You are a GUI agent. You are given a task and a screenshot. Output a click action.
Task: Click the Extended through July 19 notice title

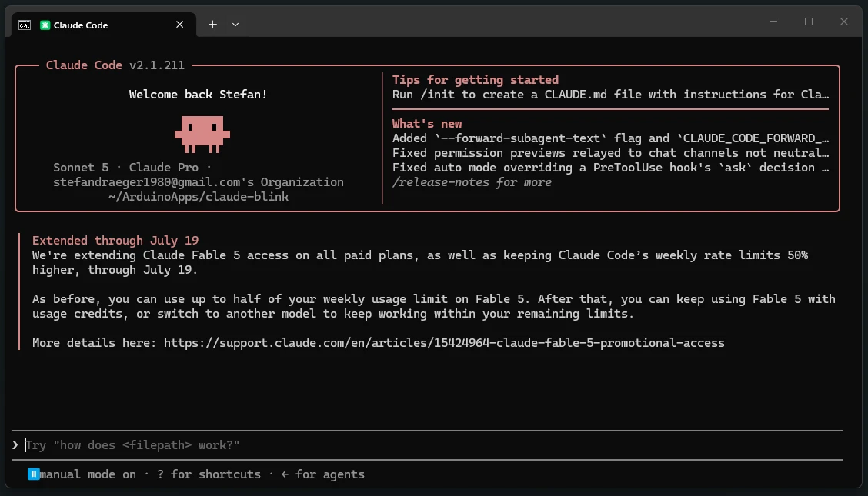(x=115, y=241)
